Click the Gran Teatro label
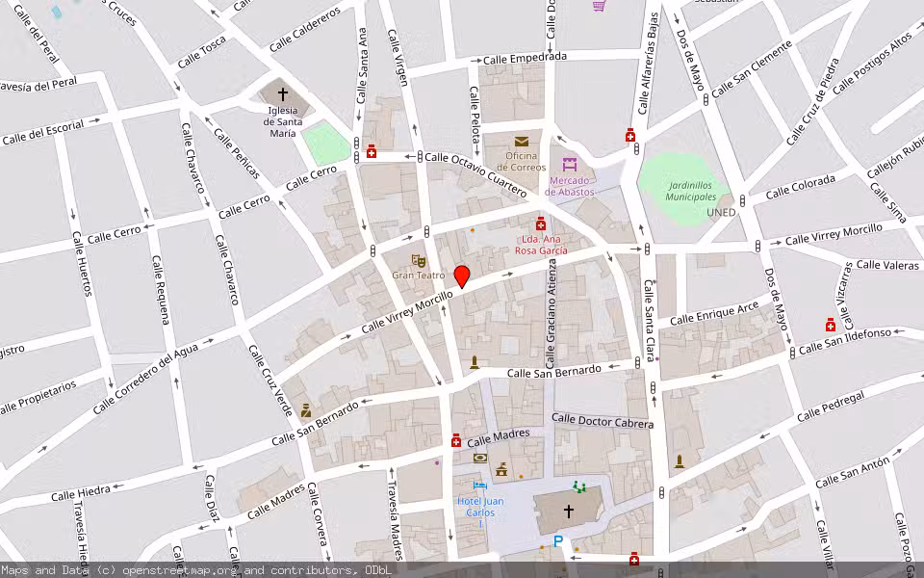The height and width of the screenshot is (578, 924). [x=419, y=276]
